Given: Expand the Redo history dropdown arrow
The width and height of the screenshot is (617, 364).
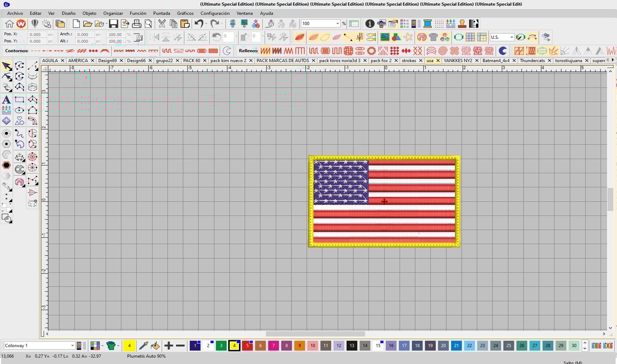Looking at the screenshot, I should [x=222, y=24].
